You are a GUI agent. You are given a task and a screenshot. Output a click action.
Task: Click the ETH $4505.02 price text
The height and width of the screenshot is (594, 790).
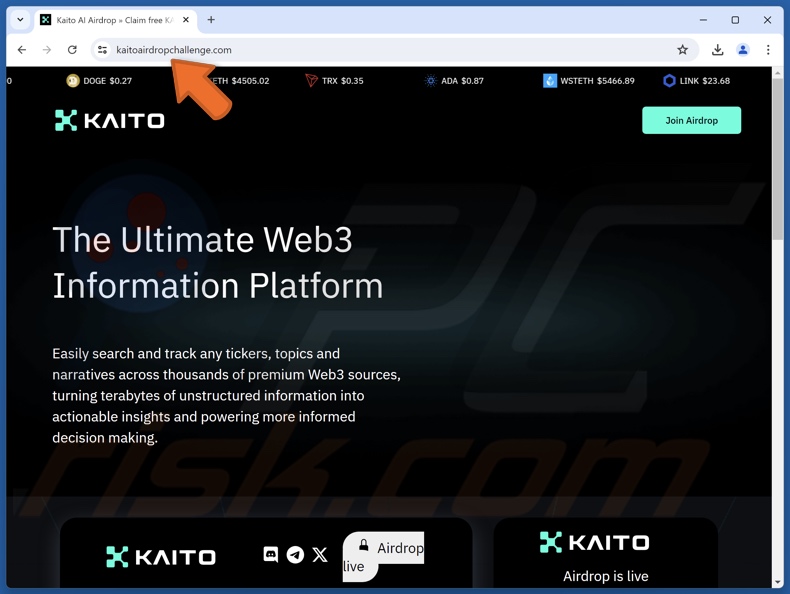click(x=240, y=81)
